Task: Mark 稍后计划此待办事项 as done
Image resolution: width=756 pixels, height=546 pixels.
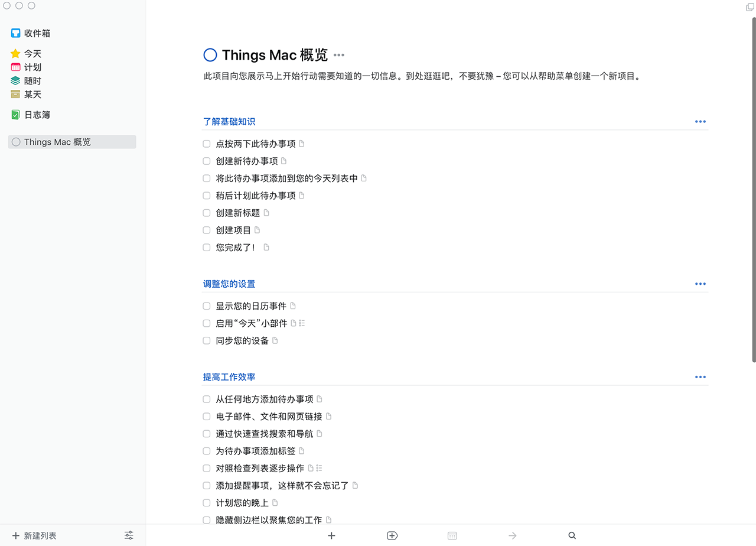Action: [x=207, y=196]
